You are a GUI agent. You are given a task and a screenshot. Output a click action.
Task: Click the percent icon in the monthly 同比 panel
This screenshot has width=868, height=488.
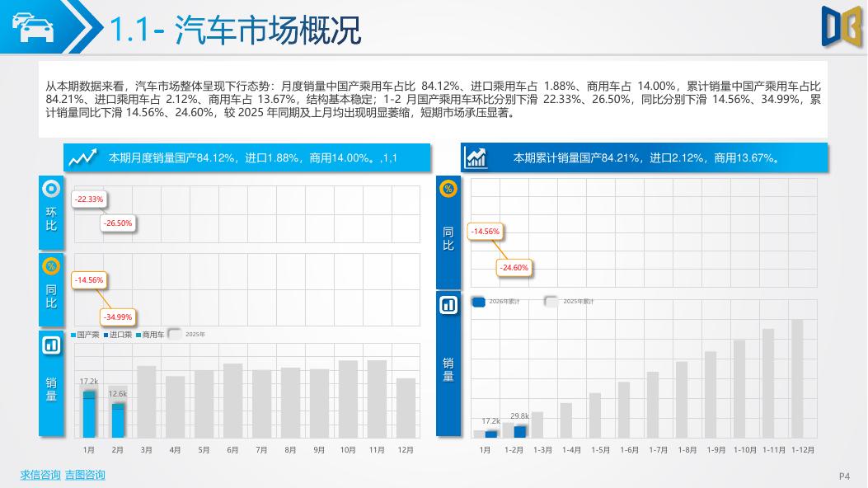coord(51,266)
